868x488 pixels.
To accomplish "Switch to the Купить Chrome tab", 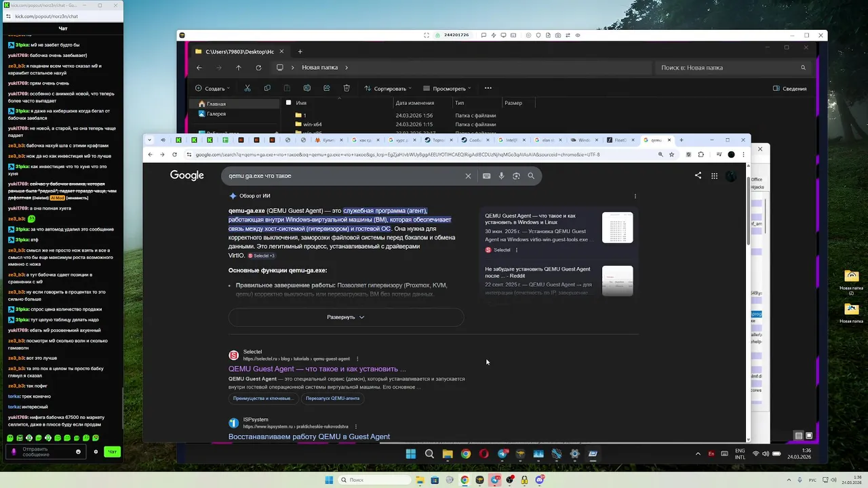I will click(329, 140).
